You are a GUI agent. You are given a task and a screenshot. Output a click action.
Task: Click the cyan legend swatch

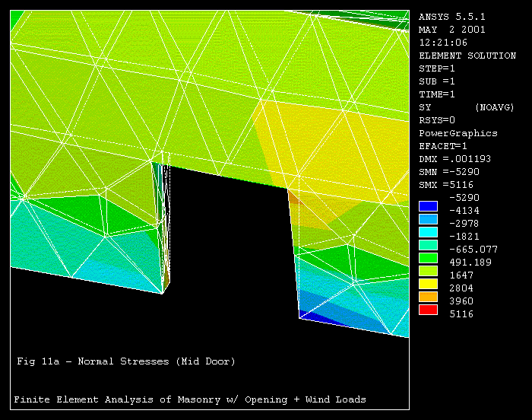428,232
